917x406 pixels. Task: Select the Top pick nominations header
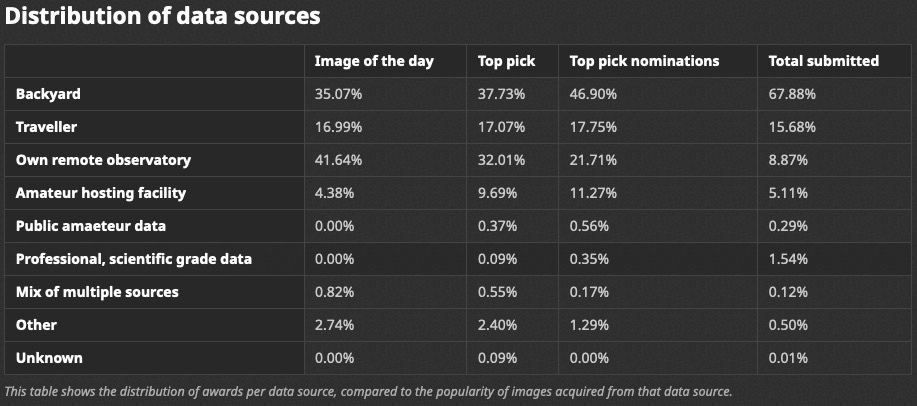(x=644, y=61)
